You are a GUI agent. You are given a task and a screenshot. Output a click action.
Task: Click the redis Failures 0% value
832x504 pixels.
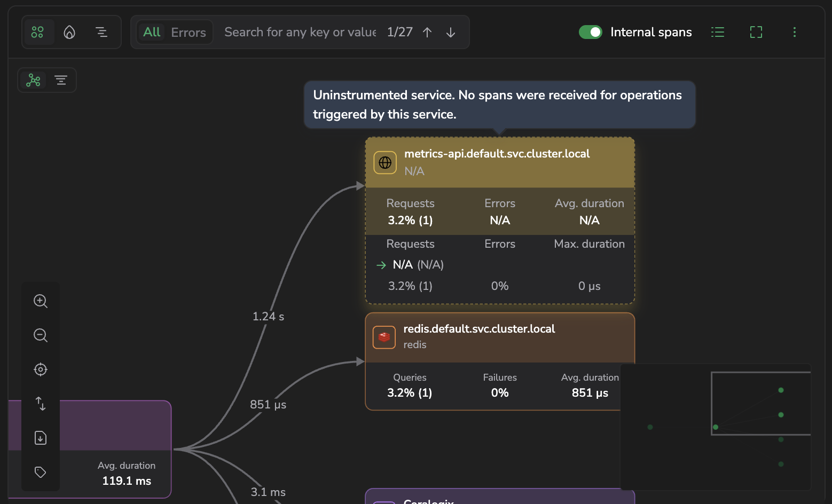point(500,393)
